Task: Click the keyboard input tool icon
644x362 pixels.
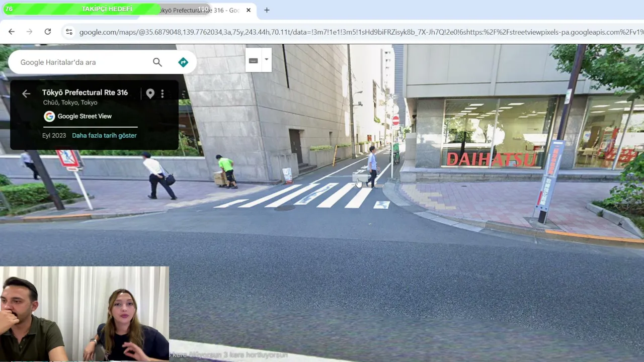Action: coord(253,60)
